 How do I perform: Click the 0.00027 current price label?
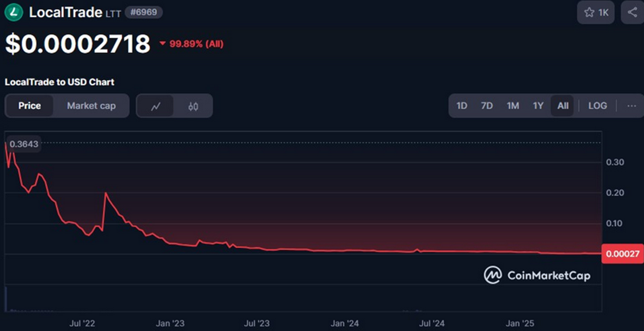(622, 254)
